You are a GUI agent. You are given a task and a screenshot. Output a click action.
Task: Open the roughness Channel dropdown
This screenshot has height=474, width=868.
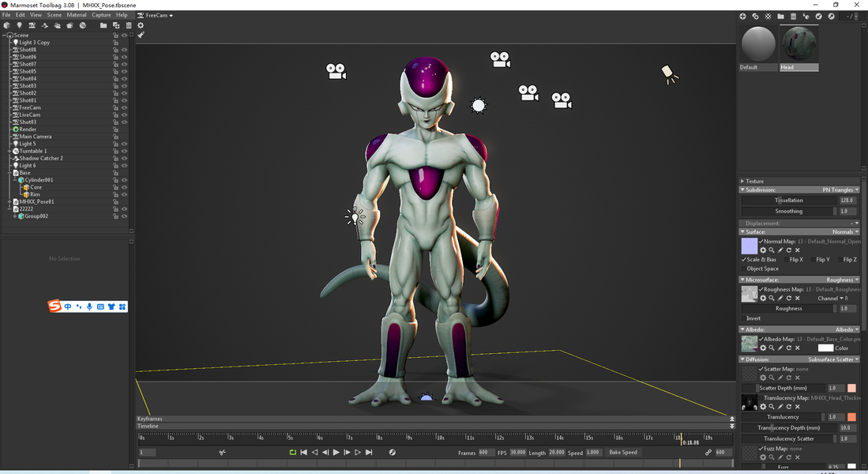[x=832, y=299]
